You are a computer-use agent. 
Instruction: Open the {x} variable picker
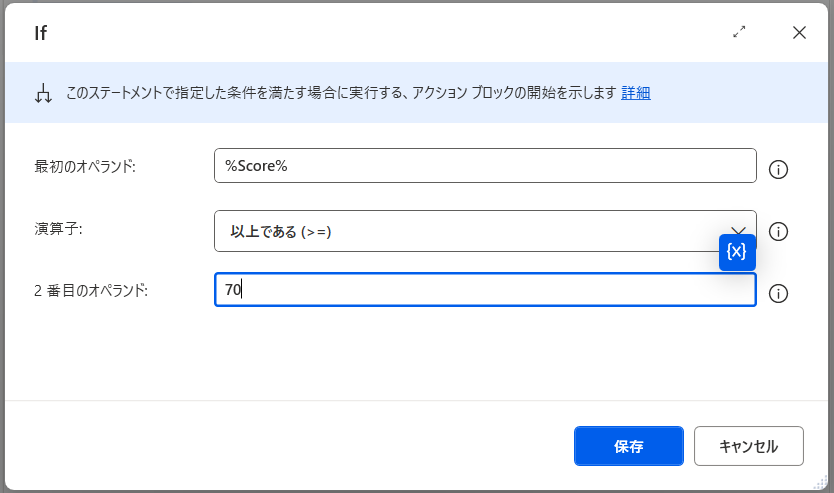pyautogui.click(x=737, y=252)
